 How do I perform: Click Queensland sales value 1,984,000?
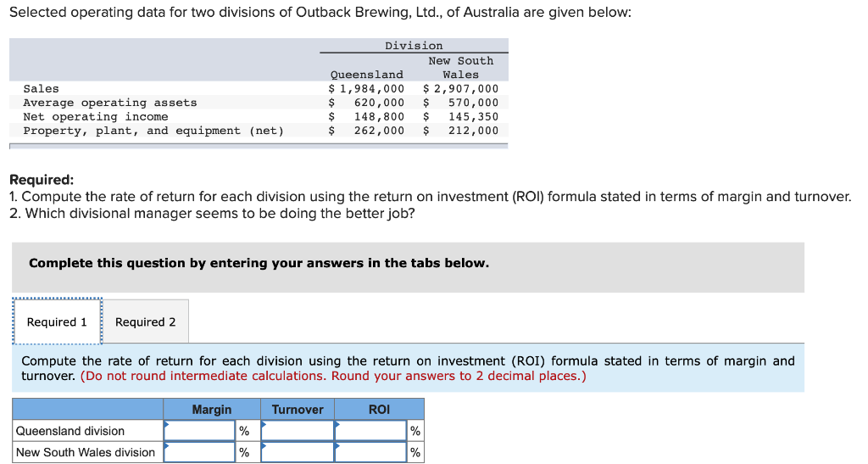371,88
